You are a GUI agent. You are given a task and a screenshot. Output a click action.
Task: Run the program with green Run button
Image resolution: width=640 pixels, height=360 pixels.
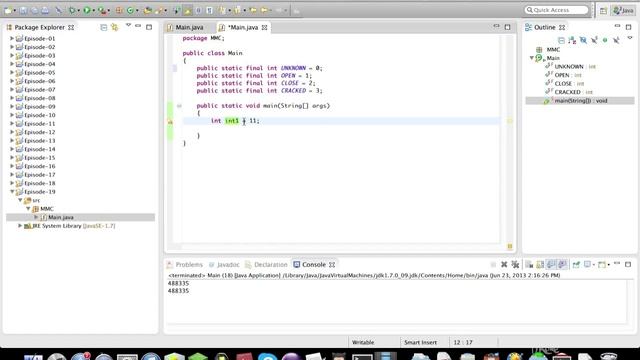pos(87,10)
